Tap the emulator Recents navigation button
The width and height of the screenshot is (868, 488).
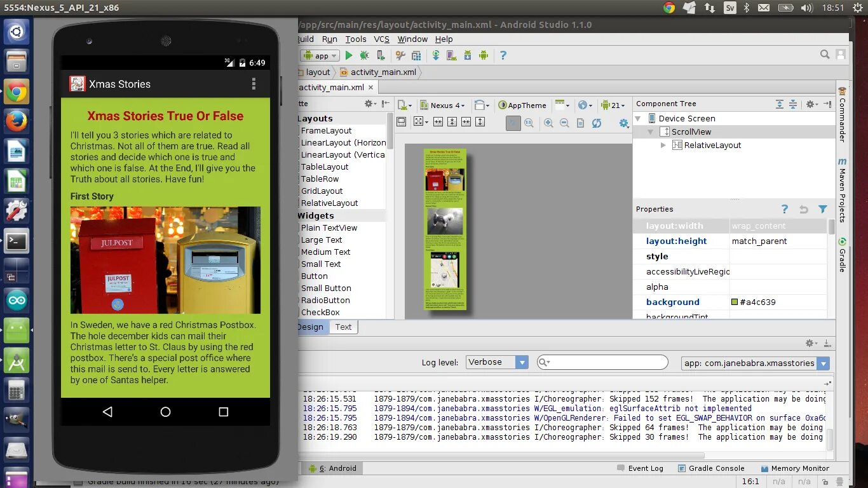point(223,412)
